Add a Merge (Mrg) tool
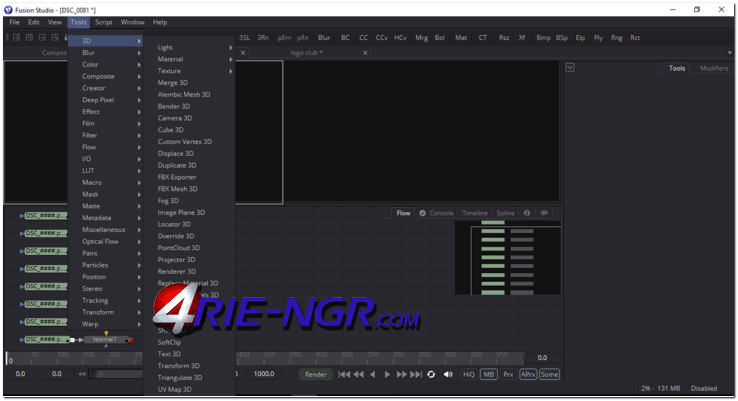The height and width of the screenshot is (401, 738). 421,38
